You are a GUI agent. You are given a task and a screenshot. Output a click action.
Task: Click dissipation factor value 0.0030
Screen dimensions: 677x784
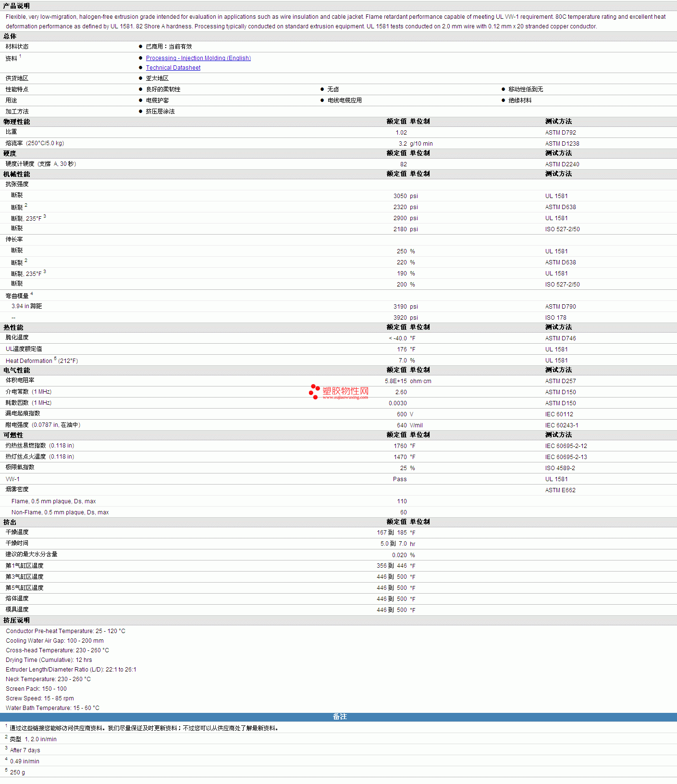coord(398,403)
